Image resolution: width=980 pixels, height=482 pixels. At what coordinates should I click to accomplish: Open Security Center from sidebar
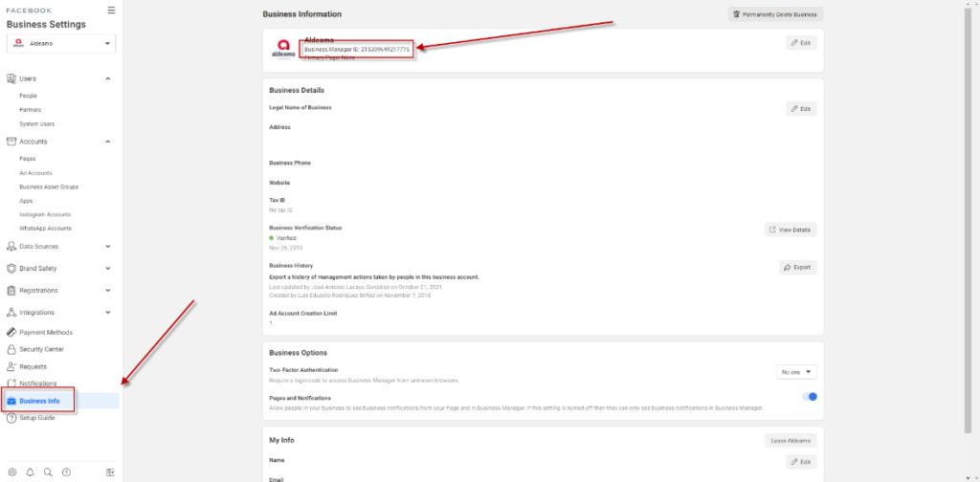[41, 349]
